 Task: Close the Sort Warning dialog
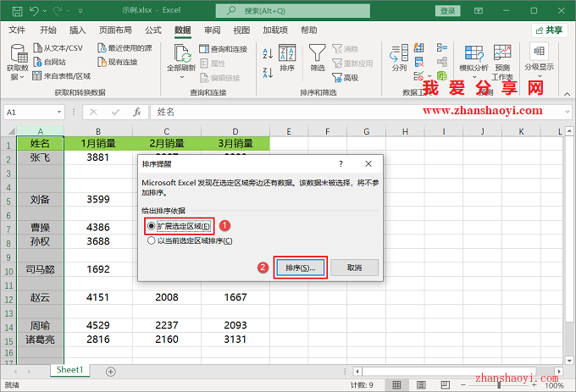point(368,163)
